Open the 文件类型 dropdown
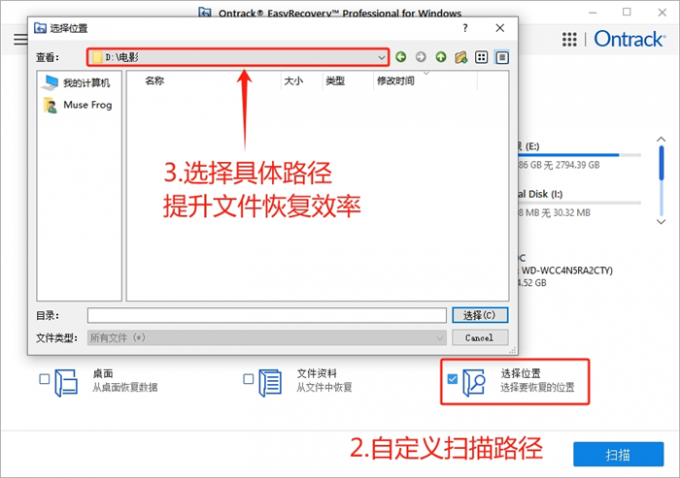 (267, 337)
